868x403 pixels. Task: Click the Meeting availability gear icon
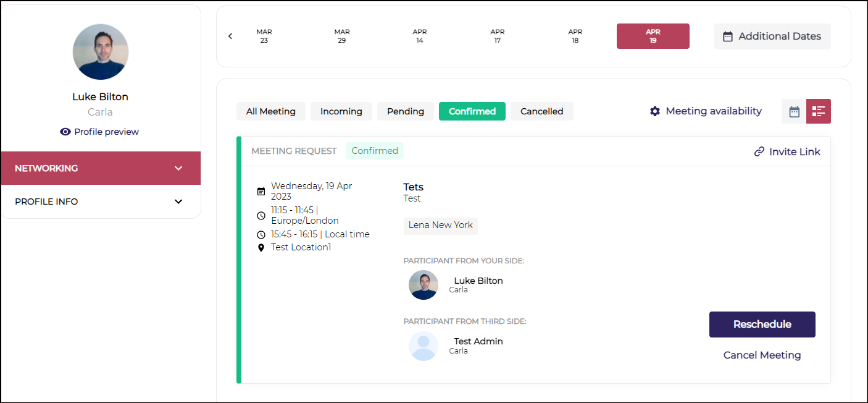point(655,111)
